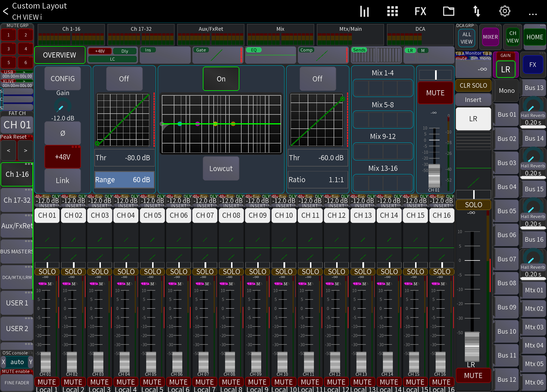Open the HOME view
This screenshot has width=547, height=392.
tap(535, 37)
